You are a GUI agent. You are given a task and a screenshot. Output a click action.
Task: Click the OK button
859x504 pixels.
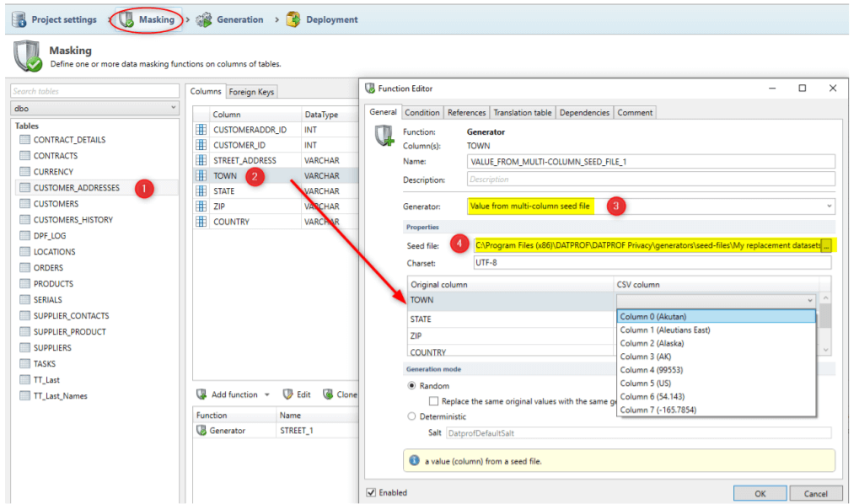tap(760, 492)
